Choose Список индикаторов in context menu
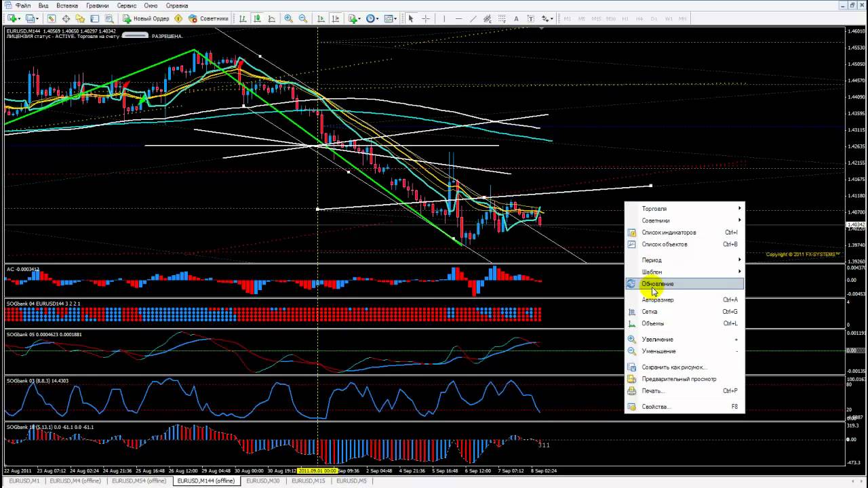This screenshot has width=868, height=488. (x=684, y=232)
